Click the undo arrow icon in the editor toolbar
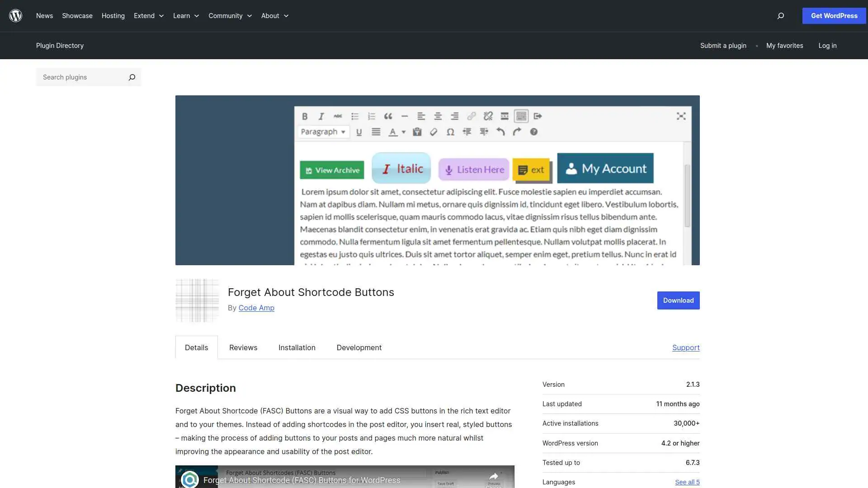Image resolution: width=868 pixels, height=488 pixels. pyautogui.click(x=500, y=131)
